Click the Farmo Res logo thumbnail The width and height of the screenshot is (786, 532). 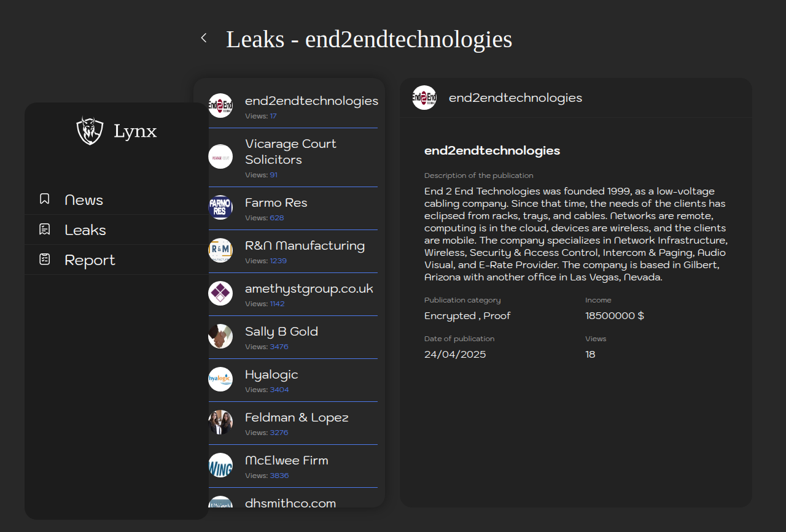tap(220, 207)
